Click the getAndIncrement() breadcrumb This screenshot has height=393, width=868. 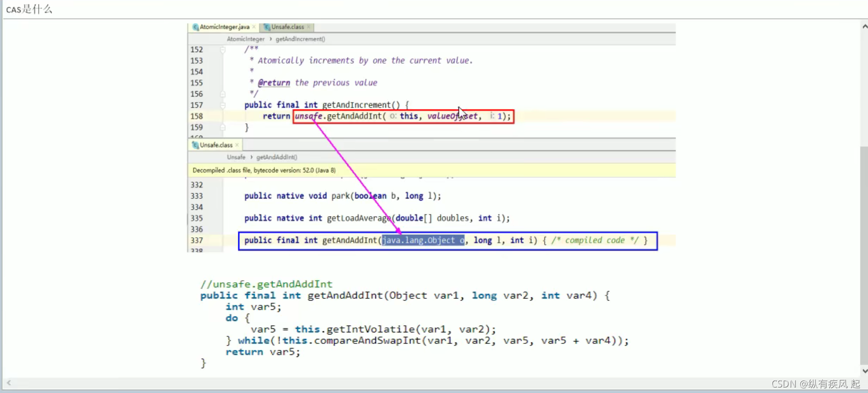(300, 39)
